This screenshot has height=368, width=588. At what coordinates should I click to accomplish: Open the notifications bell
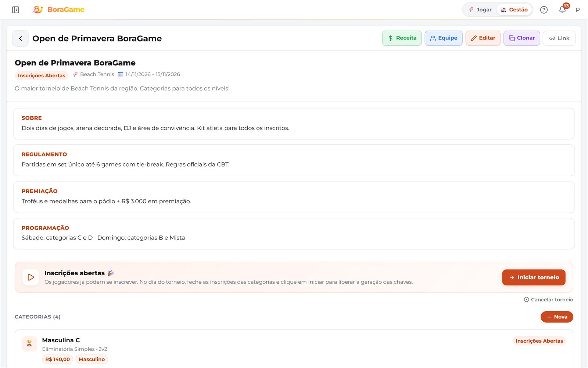click(563, 10)
